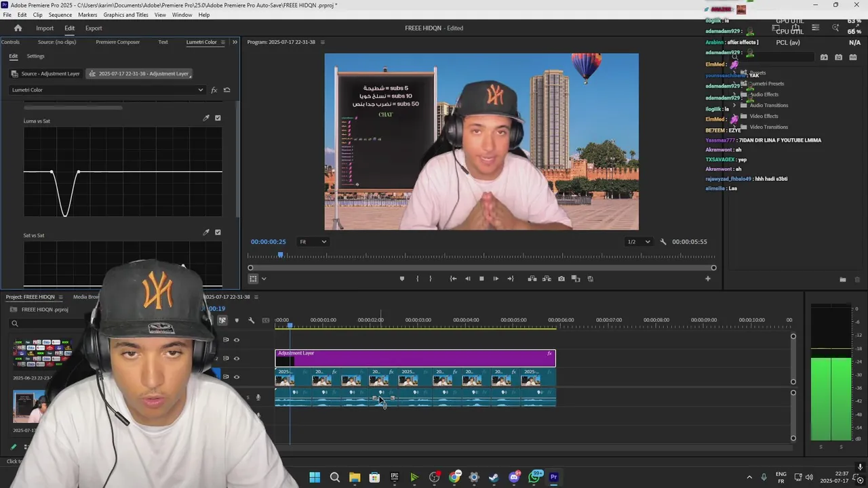868x488 pixels.
Task: Toggle V3 track output eye icon
Action: point(236,340)
